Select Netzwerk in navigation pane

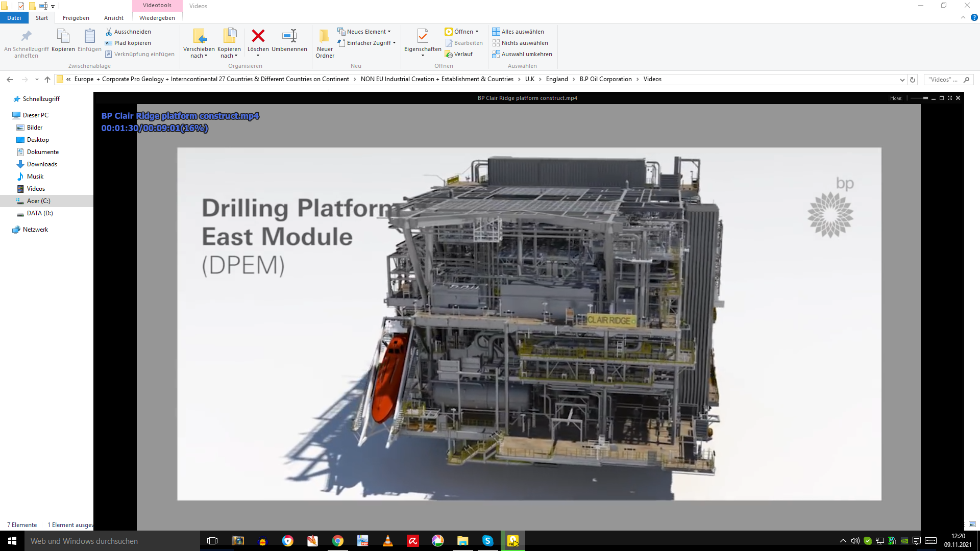[35, 230]
